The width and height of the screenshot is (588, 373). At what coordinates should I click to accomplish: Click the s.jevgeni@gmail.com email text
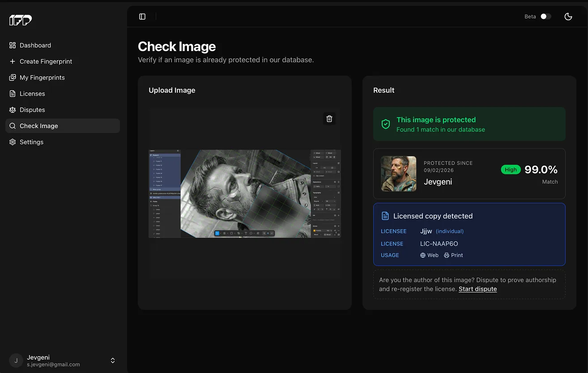[x=53, y=364]
